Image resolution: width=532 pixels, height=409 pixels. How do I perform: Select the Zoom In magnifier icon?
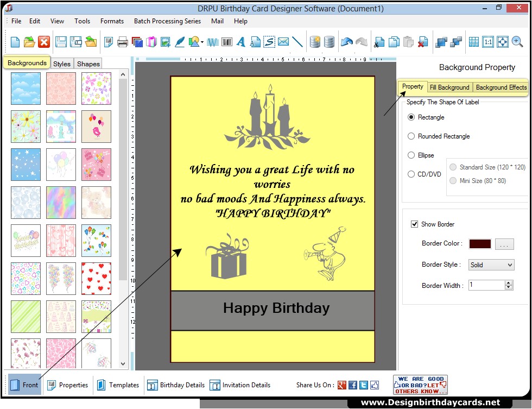pyautogui.click(x=517, y=42)
